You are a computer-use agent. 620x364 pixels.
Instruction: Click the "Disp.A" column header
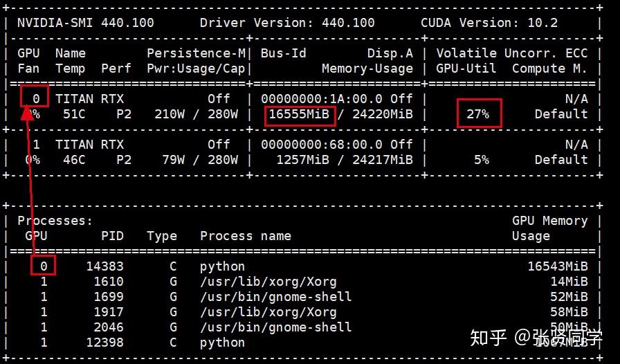tap(390, 53)
